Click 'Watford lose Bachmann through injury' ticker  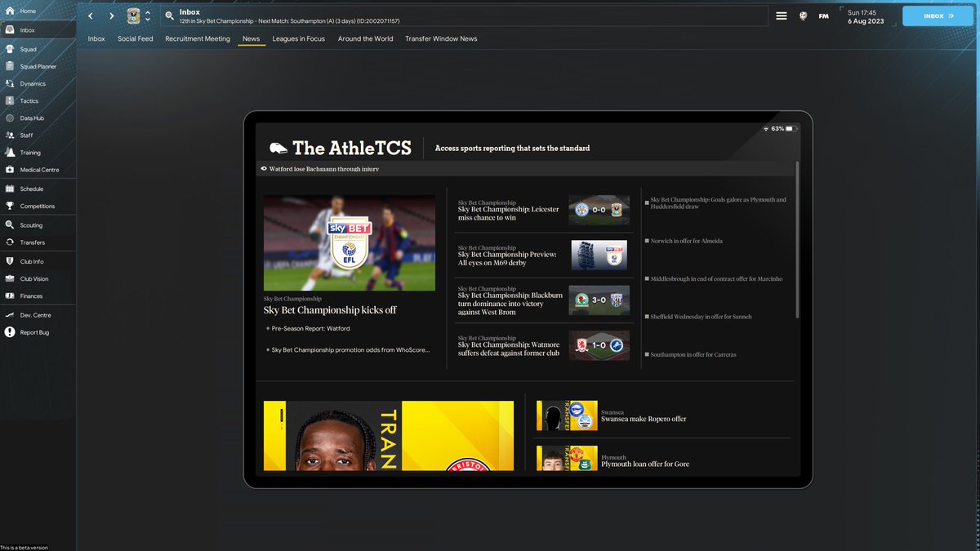tap(324, 169)
